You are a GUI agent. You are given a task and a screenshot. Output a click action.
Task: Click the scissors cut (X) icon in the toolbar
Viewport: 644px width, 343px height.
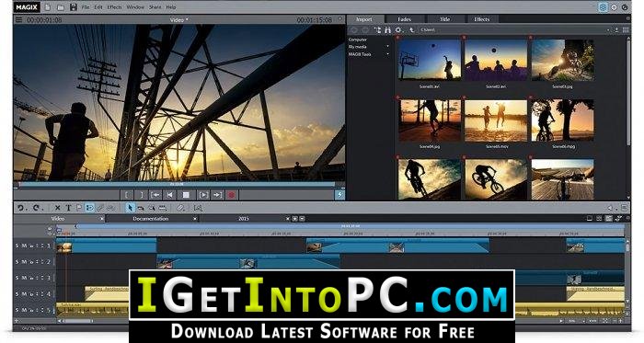click(57, 208)
